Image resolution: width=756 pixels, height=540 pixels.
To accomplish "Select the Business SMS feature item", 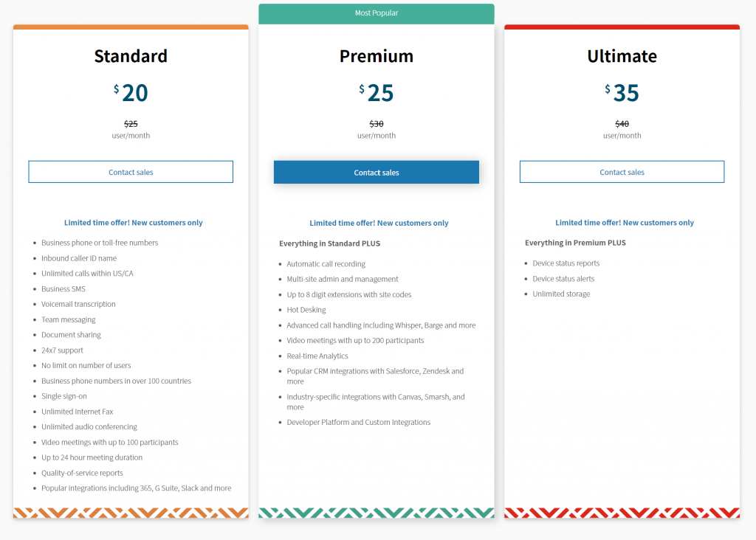I will tap(63, 288).
